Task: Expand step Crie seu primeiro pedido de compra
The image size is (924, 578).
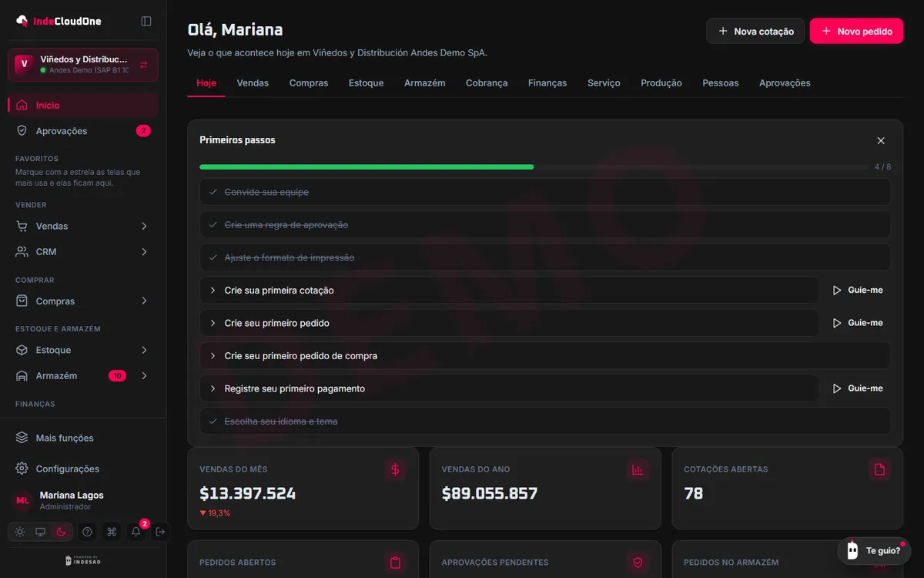Action: pos(545,356)
